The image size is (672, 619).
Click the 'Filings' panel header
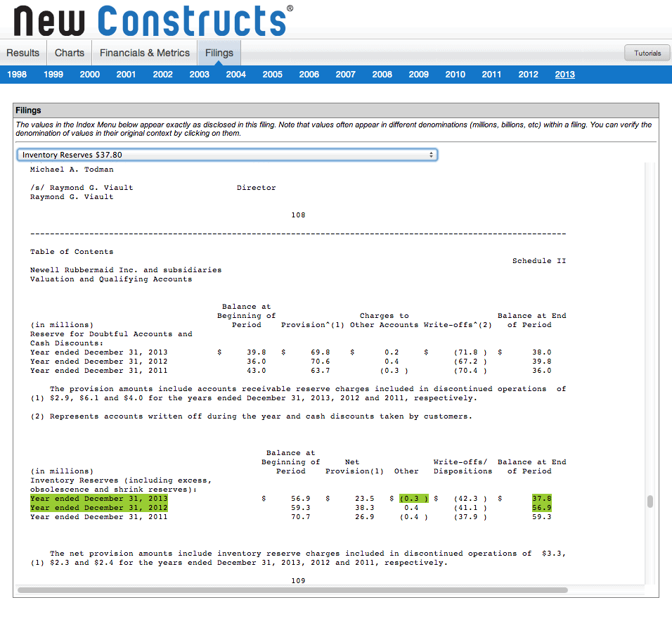pyautogui.click(x=336, y=110)
